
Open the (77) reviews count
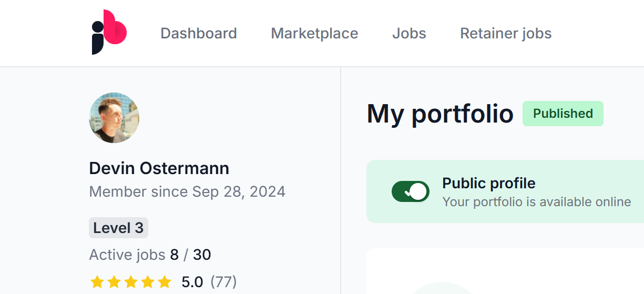pos(223,282)
